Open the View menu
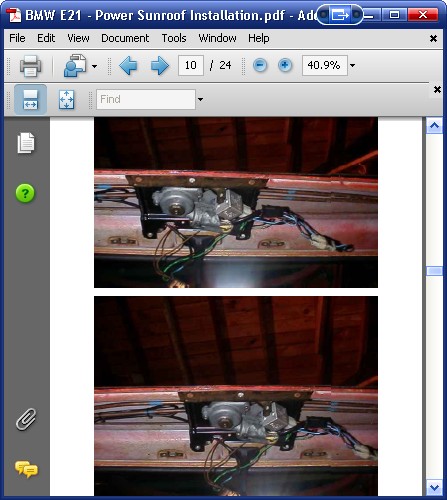The width and height of the screenshot is (447, 500). click(78, 38)
